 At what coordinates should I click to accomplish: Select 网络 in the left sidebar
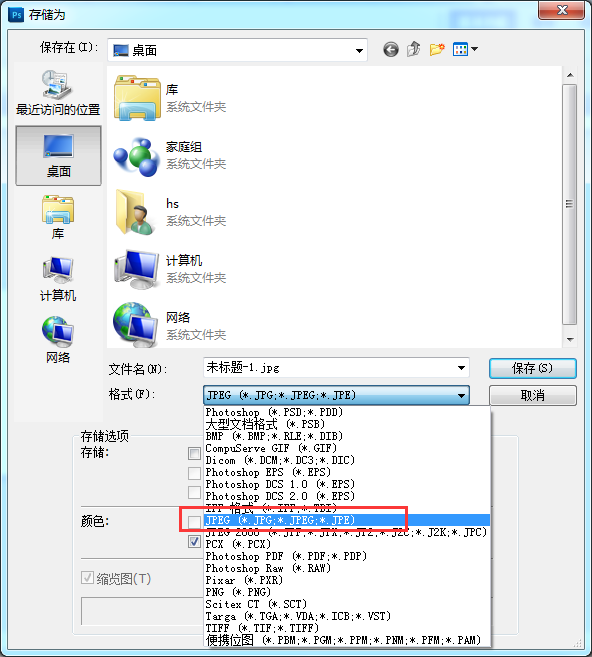point(58,340)
